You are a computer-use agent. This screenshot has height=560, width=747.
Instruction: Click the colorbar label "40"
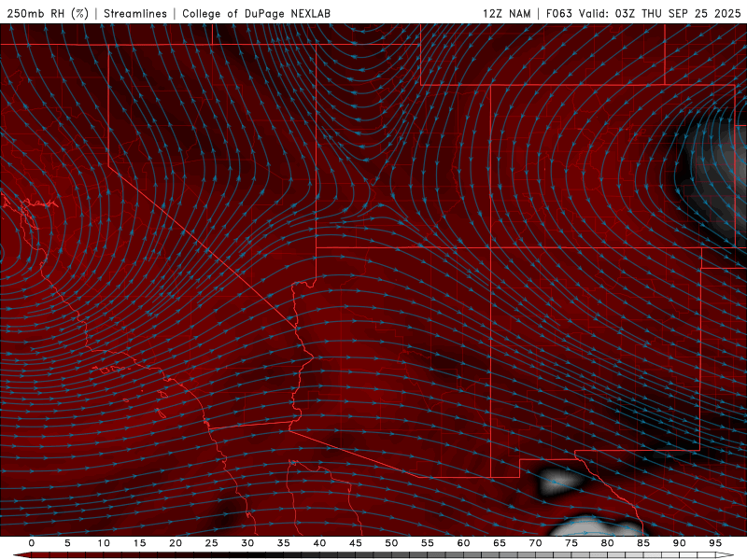click(319, 543)
